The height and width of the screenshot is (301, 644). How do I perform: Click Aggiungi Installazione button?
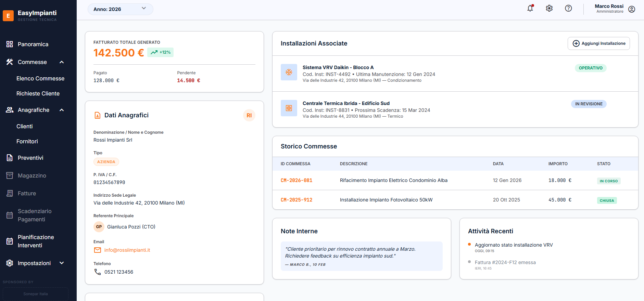click(x=598, y=43)
